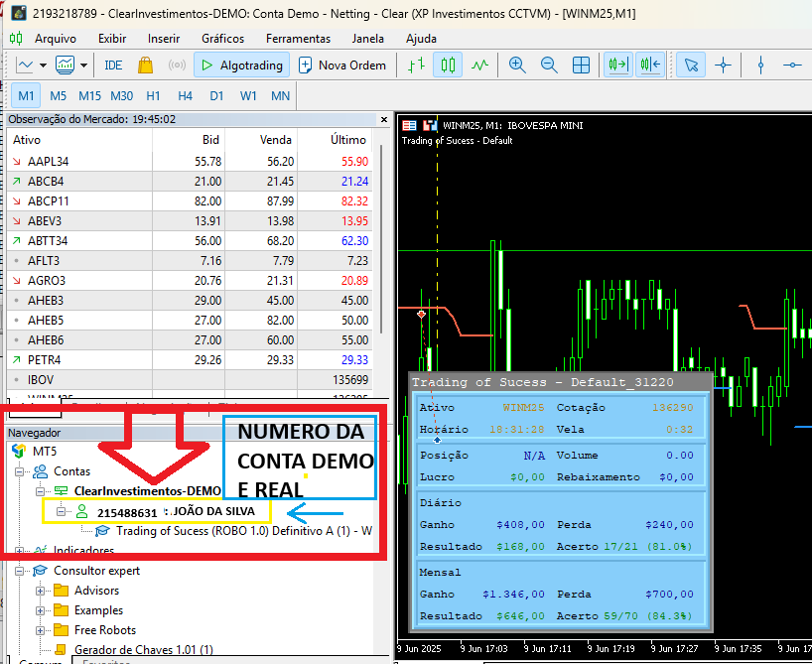This screenshot has width=812, height=664.
Task: Zoom out of the chart
Action: 549,66
